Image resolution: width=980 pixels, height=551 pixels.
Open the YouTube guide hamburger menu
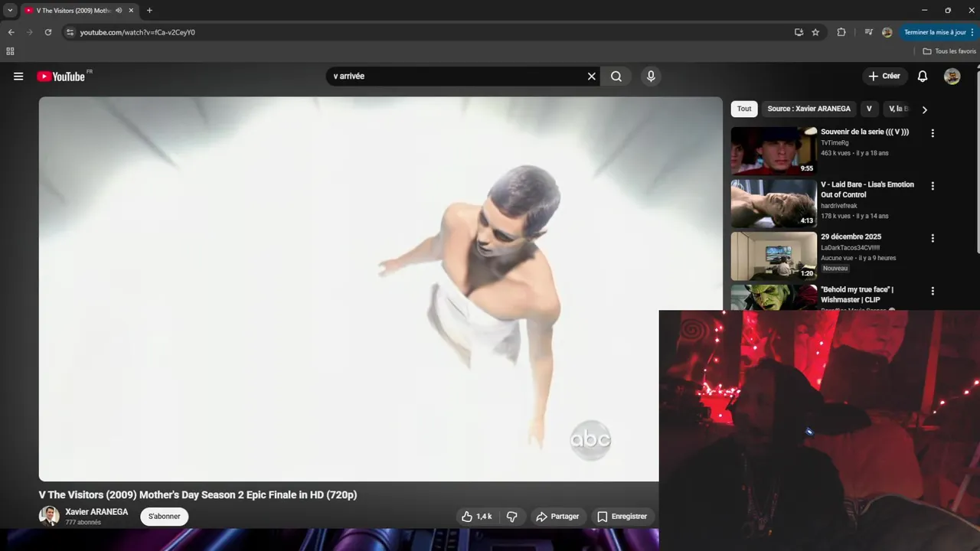[x=18, y=77]
